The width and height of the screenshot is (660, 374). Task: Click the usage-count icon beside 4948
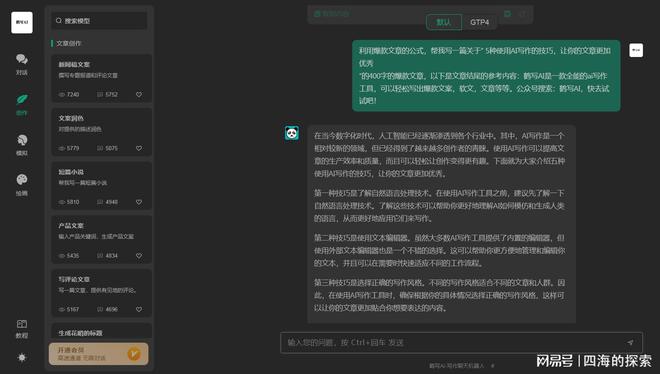tap(100, 202)
